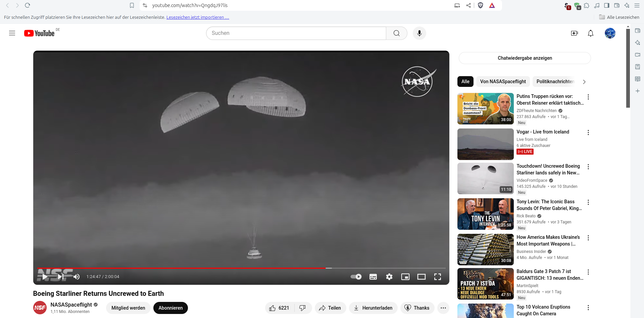Open the Vogar Live from Iceland thumbnail

click(486, 144)
